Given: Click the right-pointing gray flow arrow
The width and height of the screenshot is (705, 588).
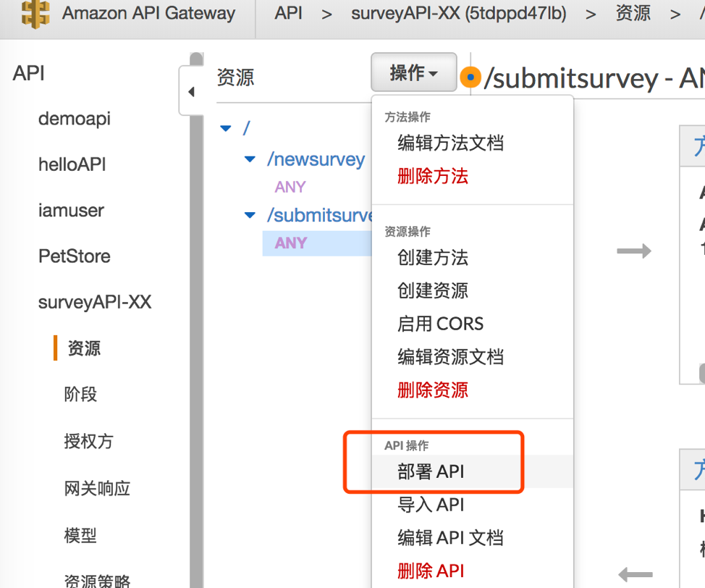Looking at the screenshot, I should coord(634,251).
